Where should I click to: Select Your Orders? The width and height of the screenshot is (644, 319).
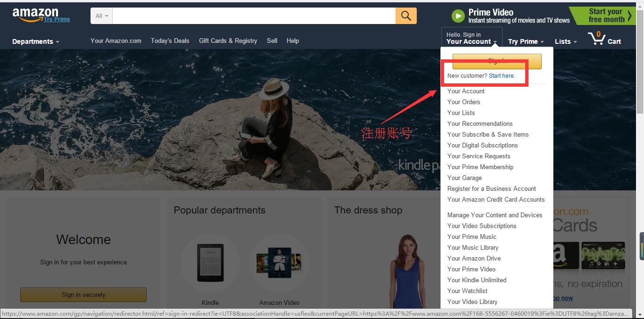(x=463, y=102)
